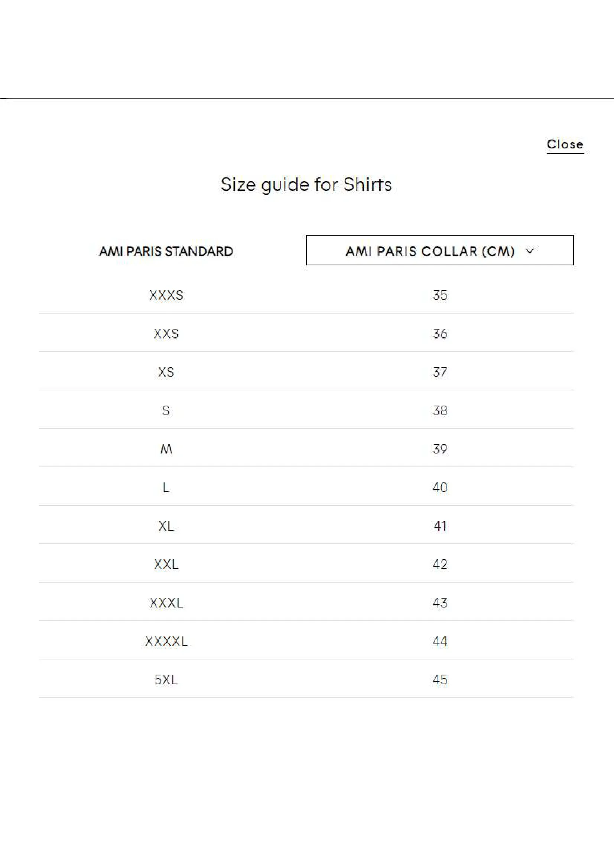
Task: Close the shirt size guide
Action: (565, 145)
